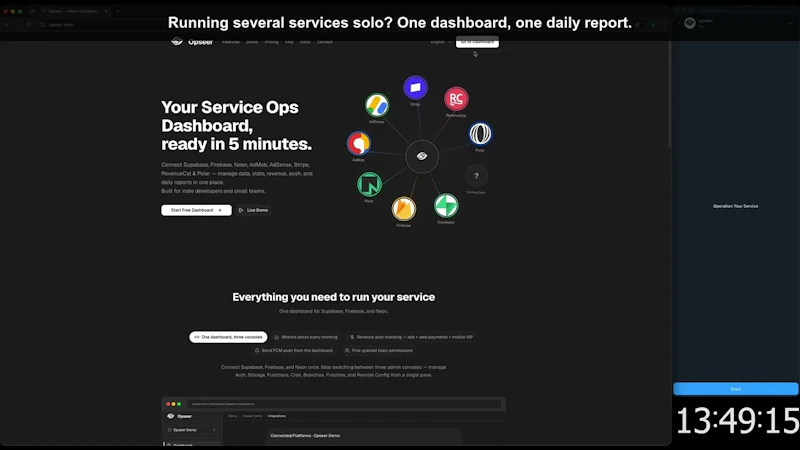Viewport: 800px width, 450px height.
Task: Click the demo preview URL bar
Action: point(344,404)
